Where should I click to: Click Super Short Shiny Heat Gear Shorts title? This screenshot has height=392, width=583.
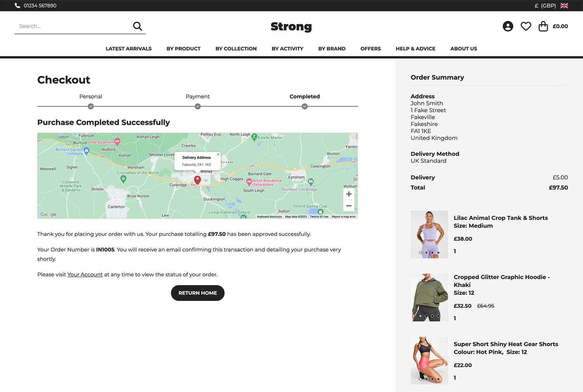click(x=506, y=344)
